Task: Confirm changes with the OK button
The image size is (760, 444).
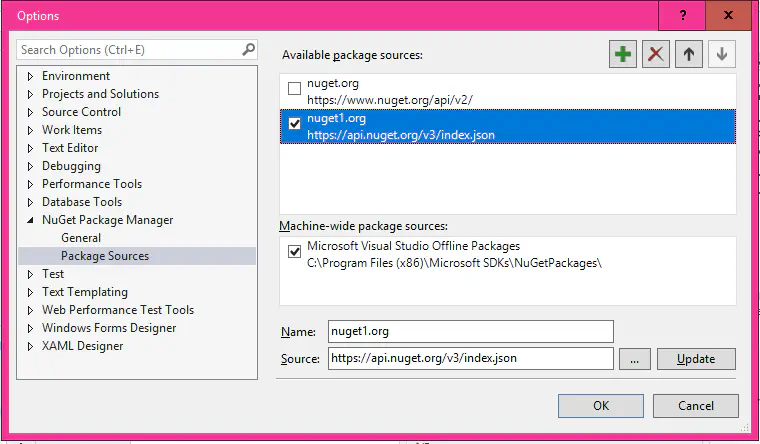Action: (x=600, y=406)
